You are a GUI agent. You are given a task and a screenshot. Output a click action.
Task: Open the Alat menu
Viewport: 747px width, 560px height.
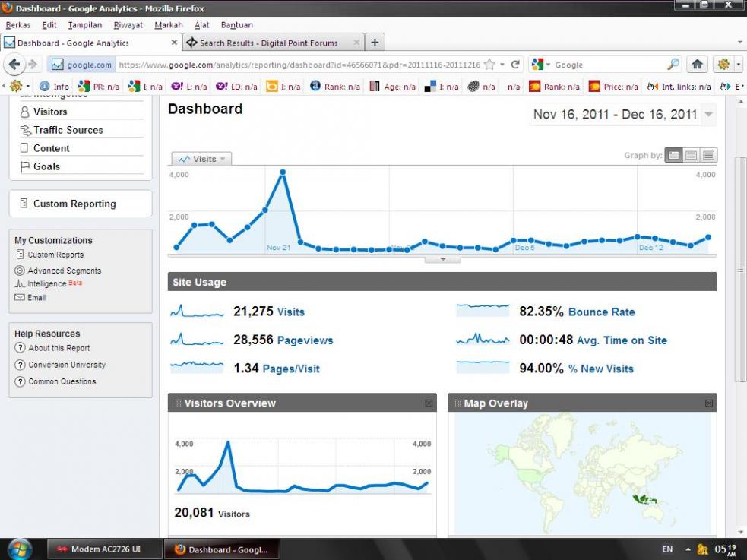[201, 25]
